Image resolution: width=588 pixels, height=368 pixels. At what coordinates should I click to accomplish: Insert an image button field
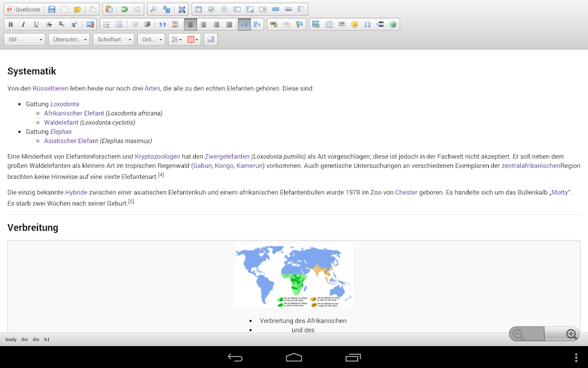[x=288, y=9]
